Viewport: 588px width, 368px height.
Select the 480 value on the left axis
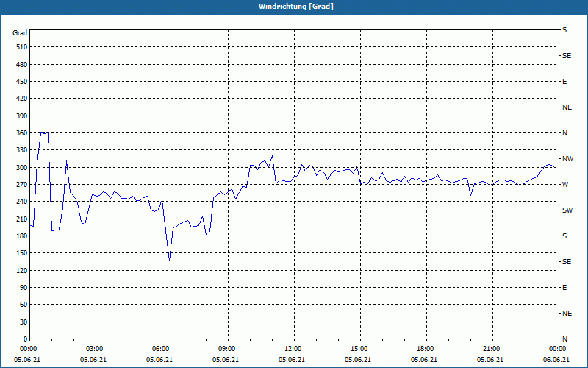click(22, 64)
